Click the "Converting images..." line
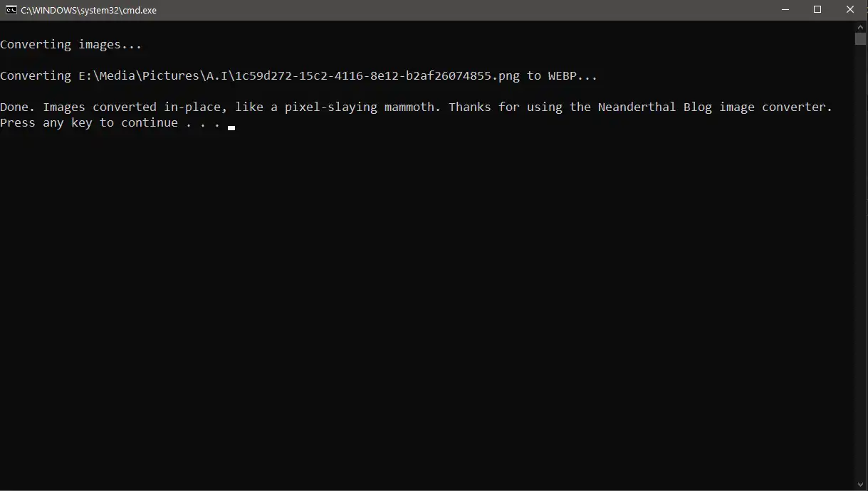Screen dimensions: 868x491 (71, 44)
